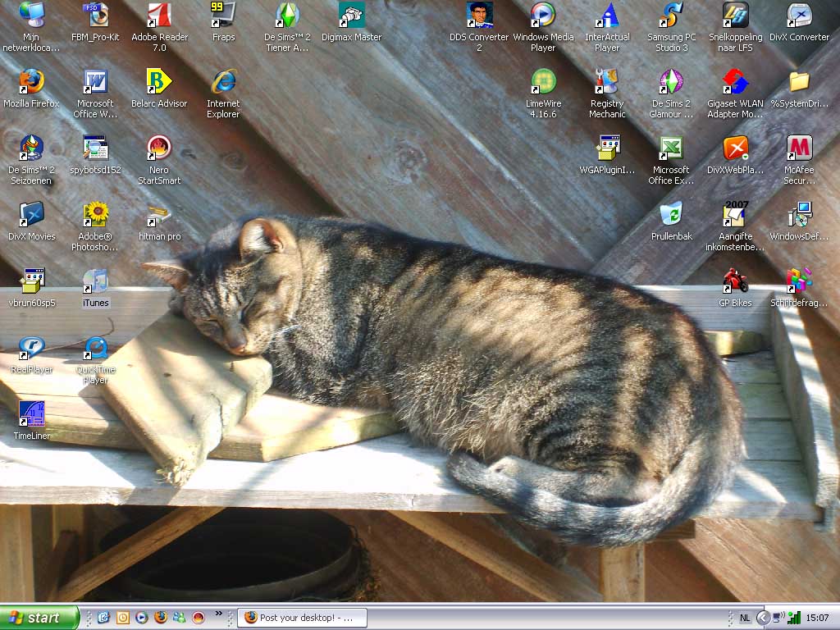Launch GP Bikes desktop shortcut
Screen dimensions: 840x630
pos(735,288)
